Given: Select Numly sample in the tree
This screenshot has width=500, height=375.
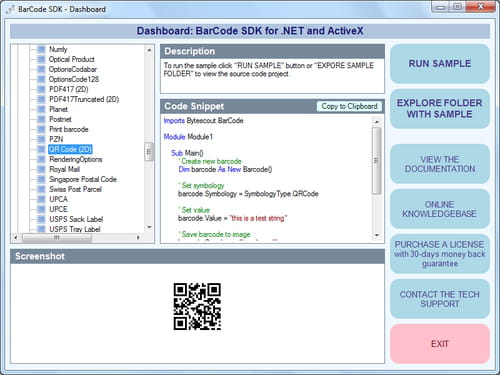Looking at the screenshot, I should [x=58, y=49].
